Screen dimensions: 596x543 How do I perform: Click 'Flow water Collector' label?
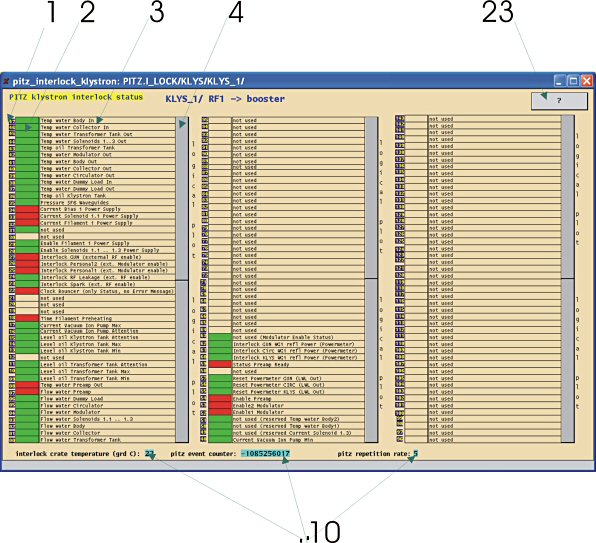(x=70, y=433)
